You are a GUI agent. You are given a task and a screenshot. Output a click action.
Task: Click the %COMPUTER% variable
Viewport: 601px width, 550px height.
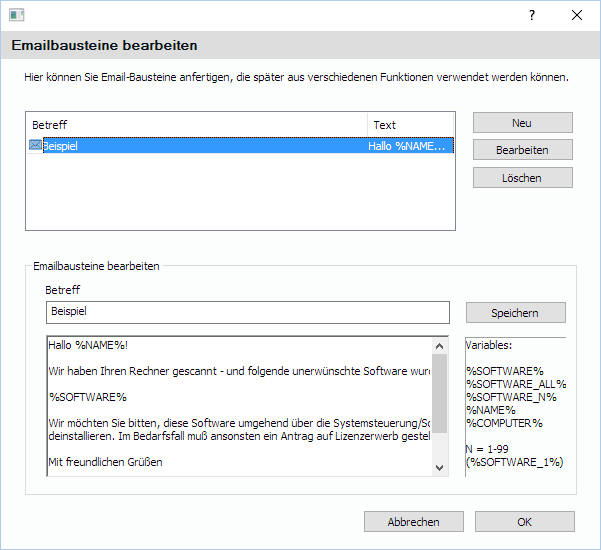click(x=504, y=423)
